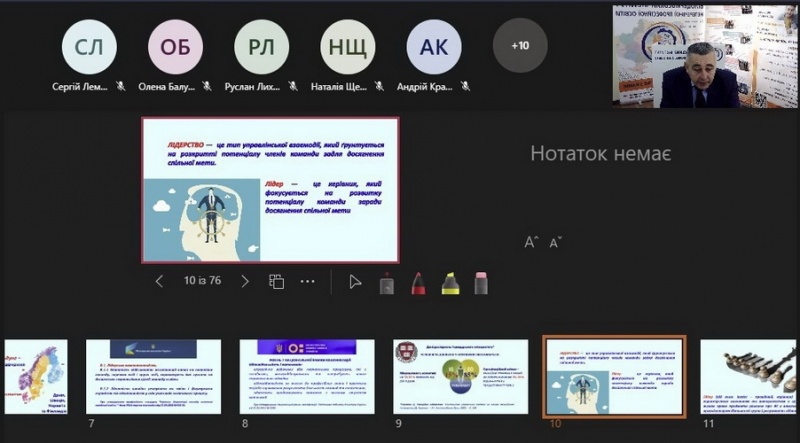The image size is (800, 443).
Task: Open slide 11 thumbnail
Action: (748, 377)
